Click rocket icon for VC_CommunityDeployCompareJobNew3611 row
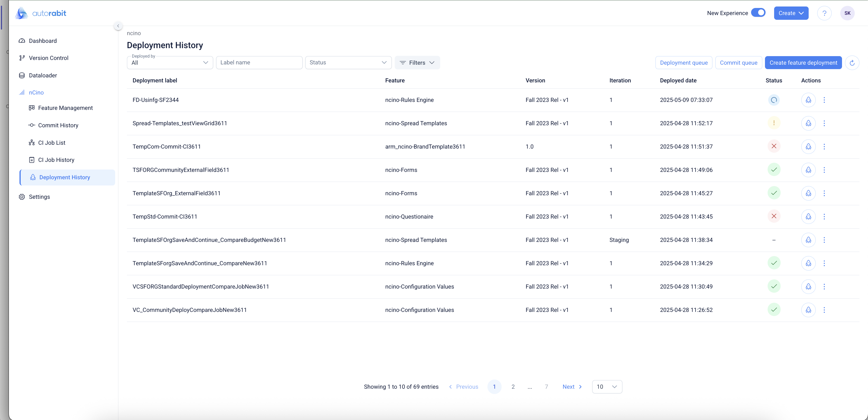Screen dimensions: 868x420 pyautogui.click(x=808, y=310)
